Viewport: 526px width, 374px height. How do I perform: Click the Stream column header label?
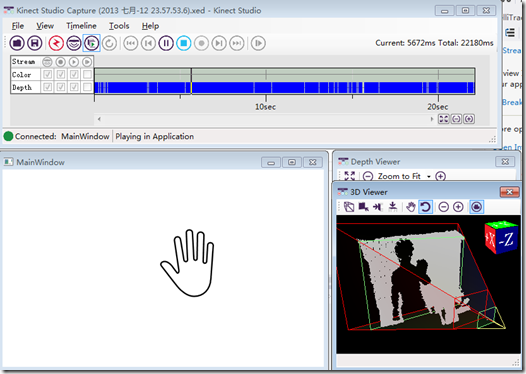[23, 62]
